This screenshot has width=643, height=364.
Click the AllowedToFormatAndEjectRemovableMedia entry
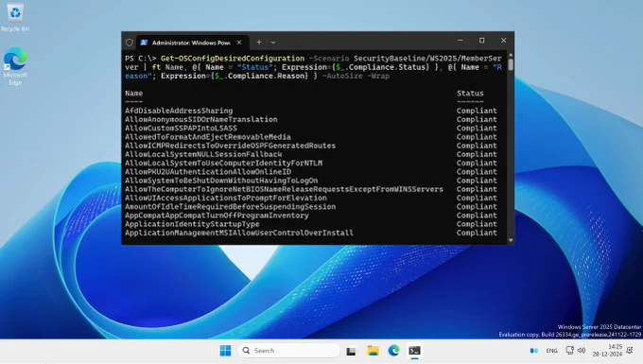[x=208, y=137]
